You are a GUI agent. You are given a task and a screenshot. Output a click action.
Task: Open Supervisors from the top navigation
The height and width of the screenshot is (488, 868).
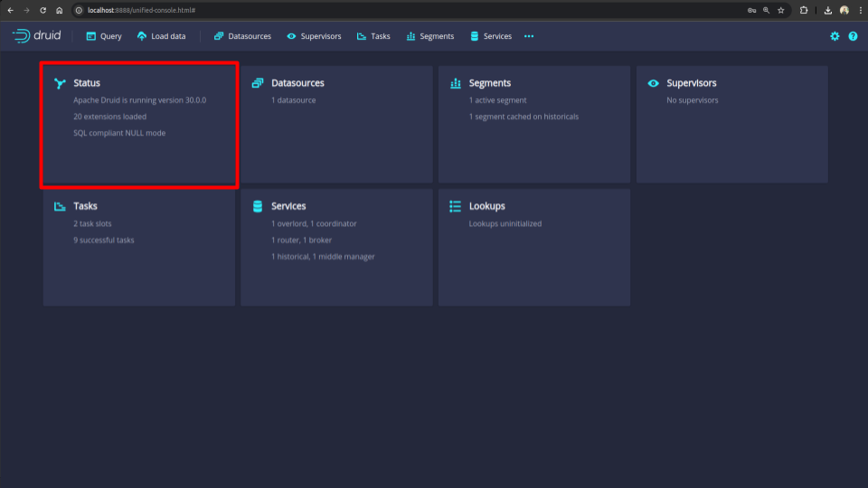314,36
